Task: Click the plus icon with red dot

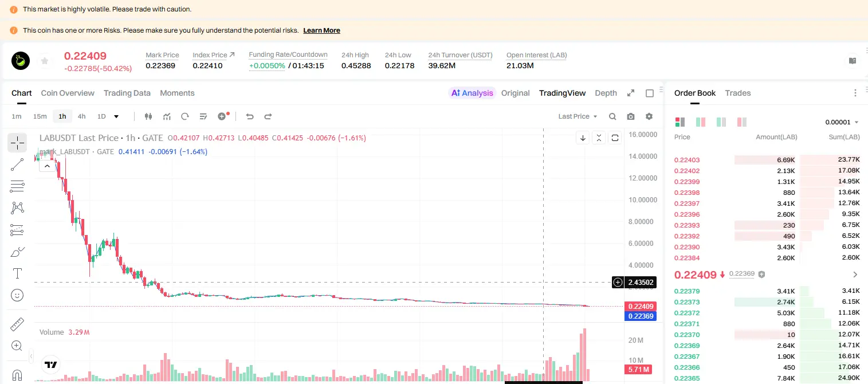Action: click(x=223, y=116)
